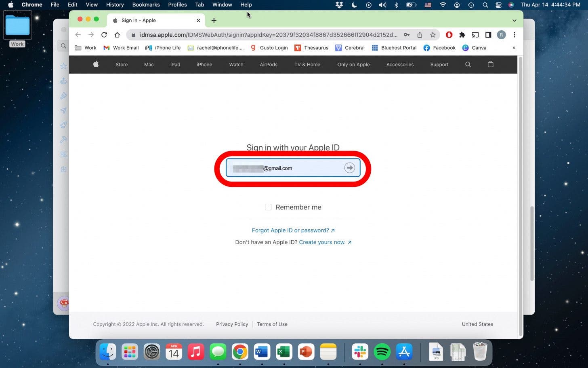The width and height of the screenshot is (588, 368).
Task: Open Calendar in the Dock
Action: click(x=174, y=352)
